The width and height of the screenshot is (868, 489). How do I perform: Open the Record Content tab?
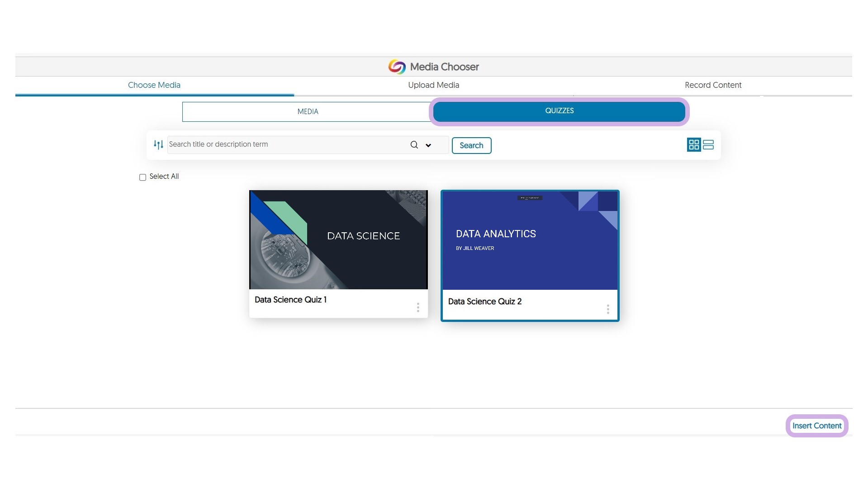click(713, 85)
